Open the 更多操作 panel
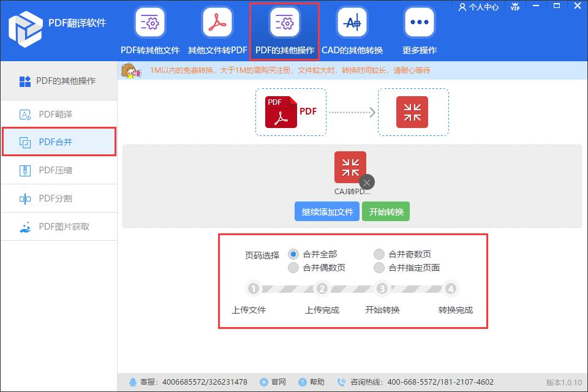The height and width of the screenshot is (392, 588). [418, 28]
